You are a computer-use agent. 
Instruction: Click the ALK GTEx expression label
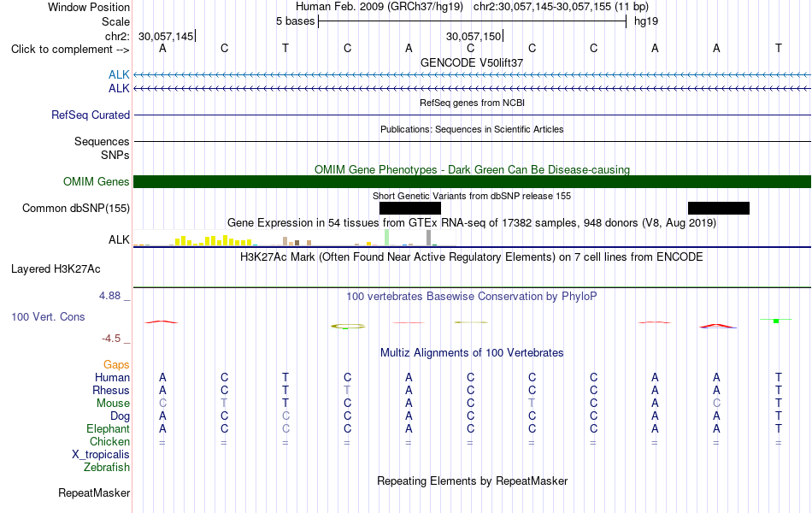[x=119, y=239]
